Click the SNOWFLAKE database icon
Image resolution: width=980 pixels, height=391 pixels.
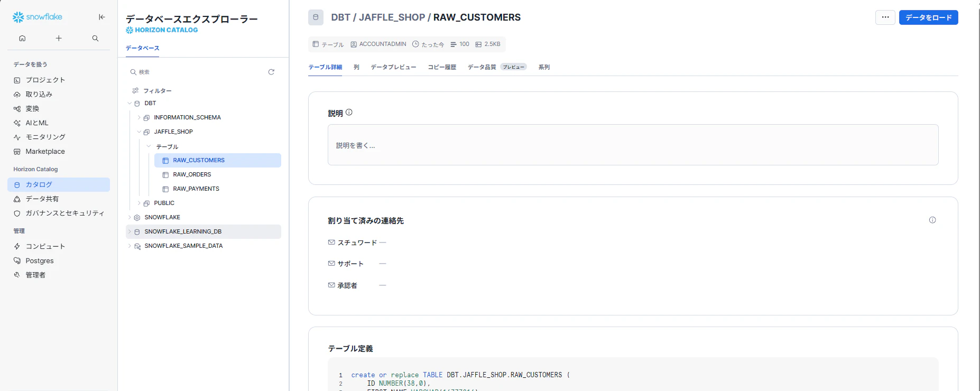[137, 218]
